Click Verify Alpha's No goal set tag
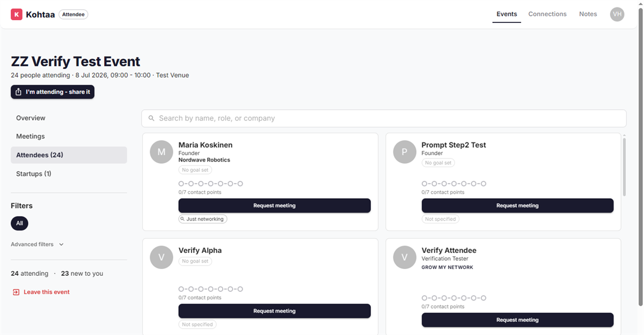This screenshot has width=644, height=335. [195, 261]
